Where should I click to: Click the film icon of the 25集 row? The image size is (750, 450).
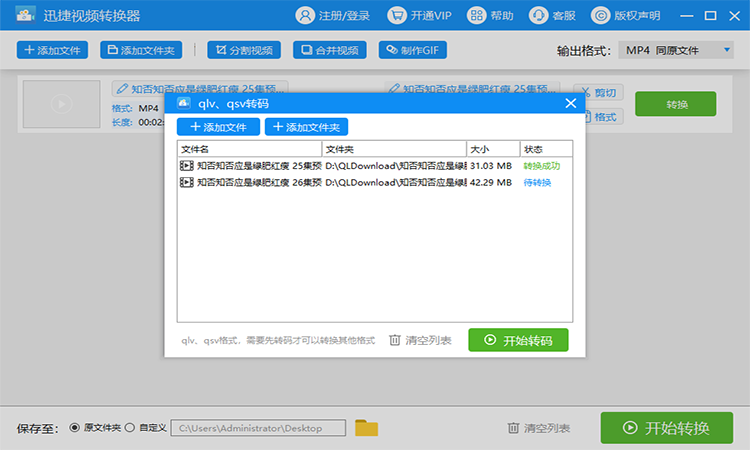click(x=187, y=166)
